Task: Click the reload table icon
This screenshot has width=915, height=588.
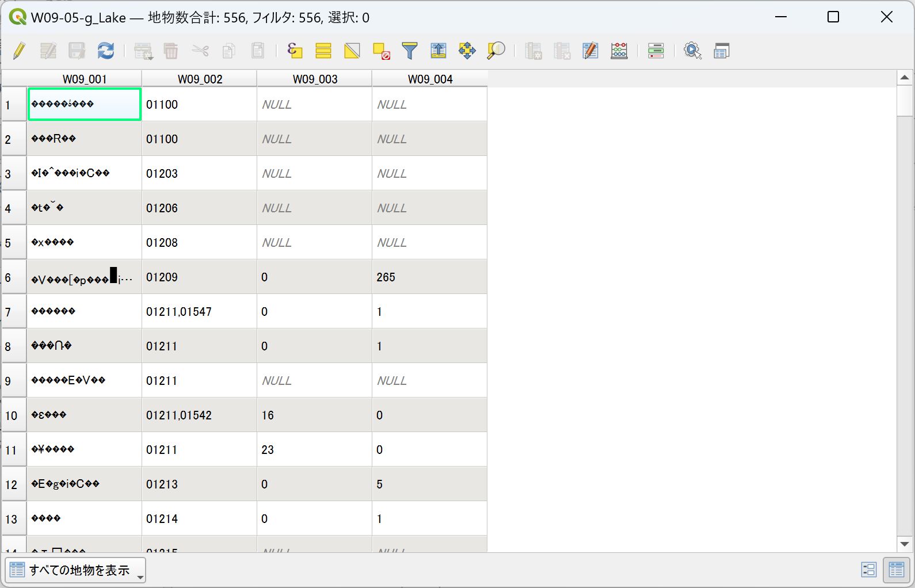Action: tap(106, 51)
